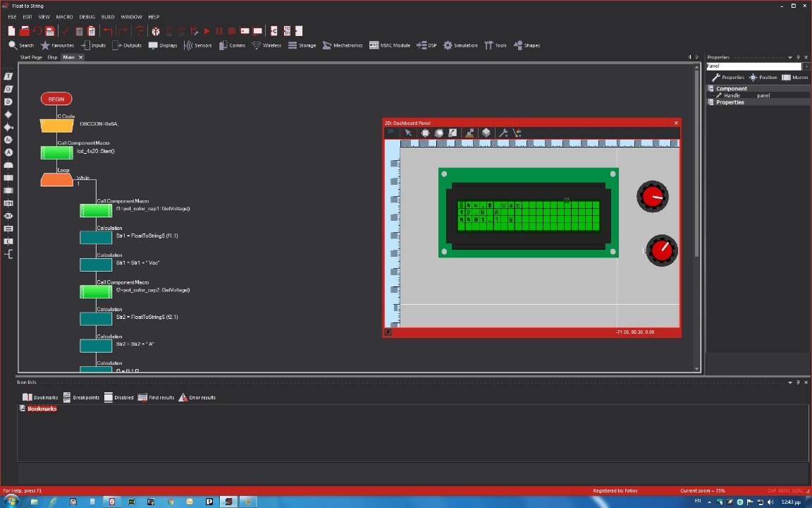
Task: Click the ladybug debug toolbar icon
Action: coord(155,31)
